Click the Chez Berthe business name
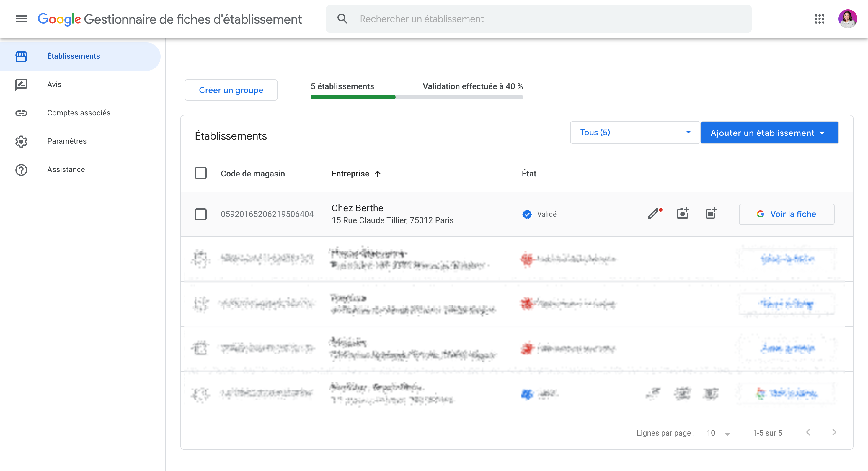Image resolution: width=868 pixels, height=471 pixels. [x=358, y=208]
